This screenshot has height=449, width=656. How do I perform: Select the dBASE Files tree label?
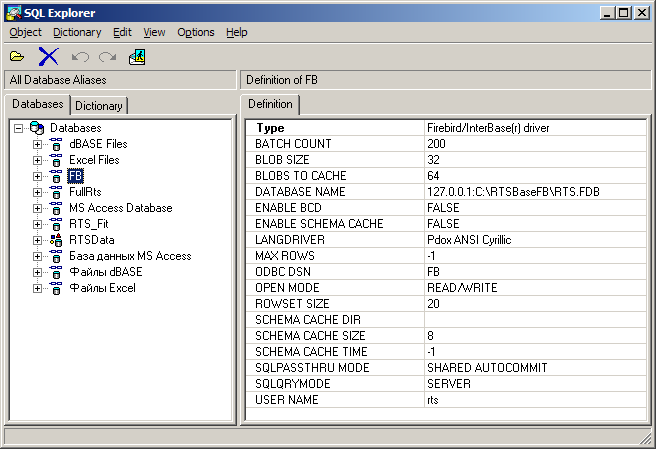click(98, 144)
